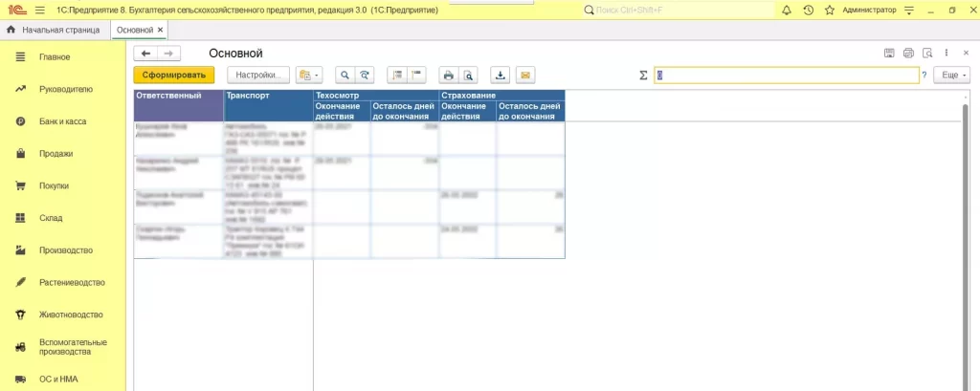Focus the global search field Поиск Ctrl+Shift+F

tap(679, 11)
